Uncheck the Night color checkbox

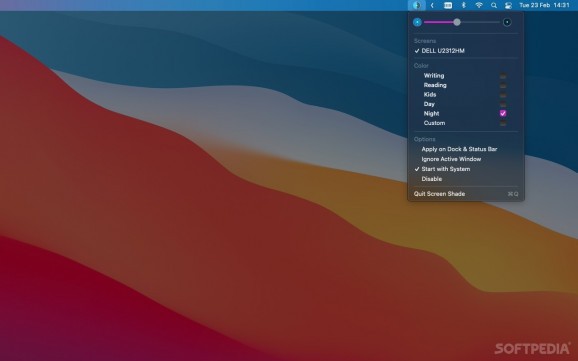pos(503,114)
